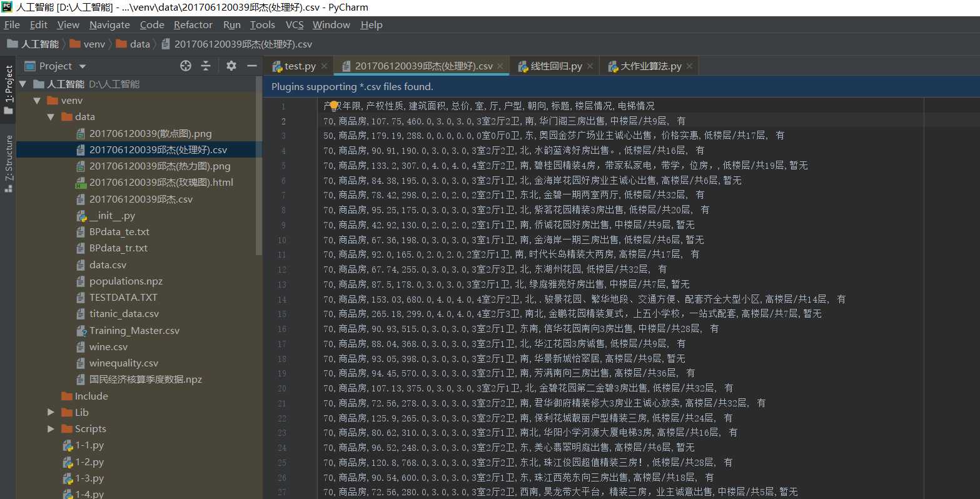
Task: Close the test.py editor tab
Action: pyautogui.click(x=324, y=66)
